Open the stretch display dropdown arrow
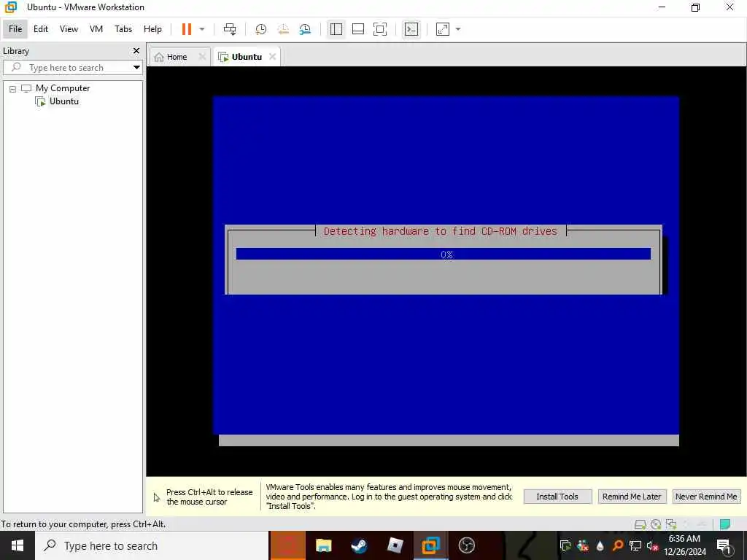The image size is (747, 560). coord(458,29)
